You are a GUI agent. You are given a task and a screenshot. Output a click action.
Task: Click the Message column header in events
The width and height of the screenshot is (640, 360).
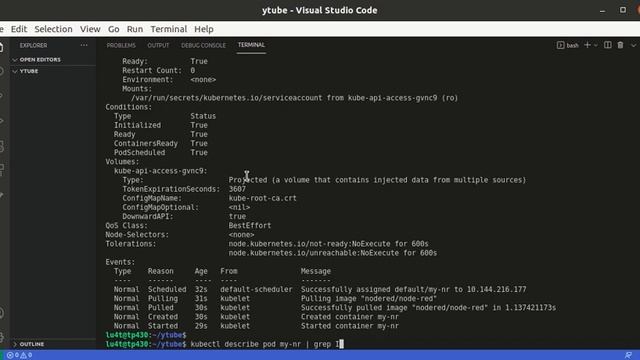tap(316, 271)
